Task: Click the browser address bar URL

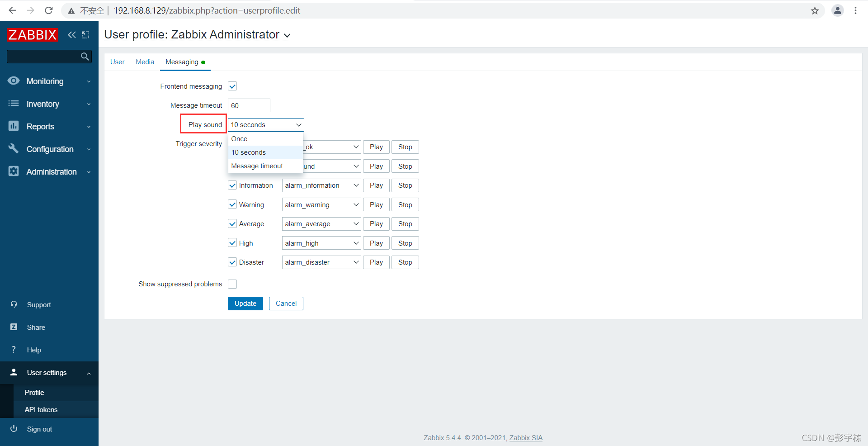Action: pos(207,10)
